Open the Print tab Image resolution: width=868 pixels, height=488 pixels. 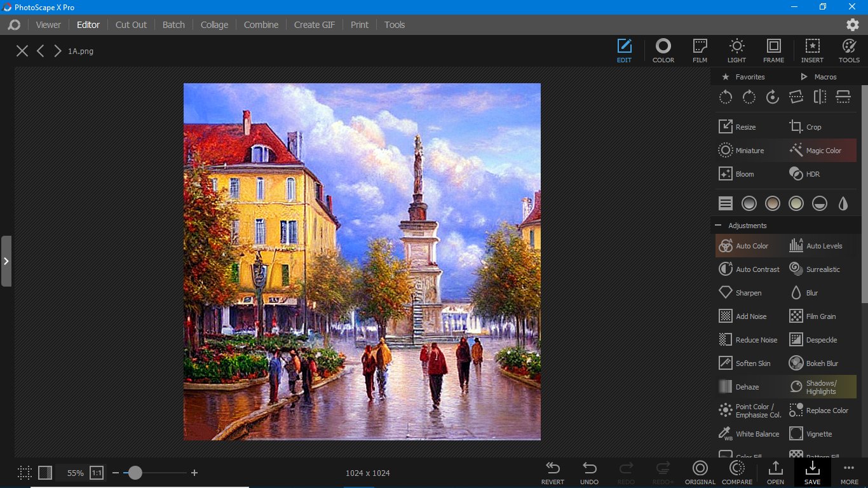pos(360,25)
